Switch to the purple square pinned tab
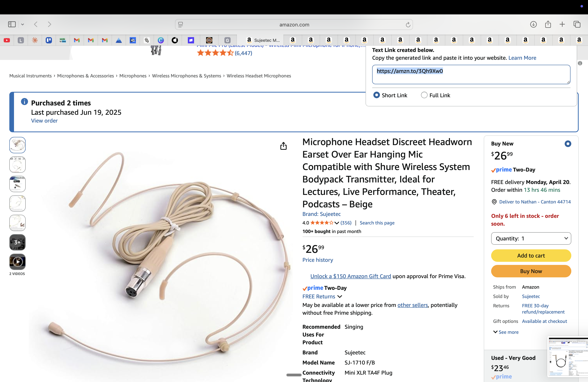Viewport: 588px width, 382px height. click(x=191, y=40)
